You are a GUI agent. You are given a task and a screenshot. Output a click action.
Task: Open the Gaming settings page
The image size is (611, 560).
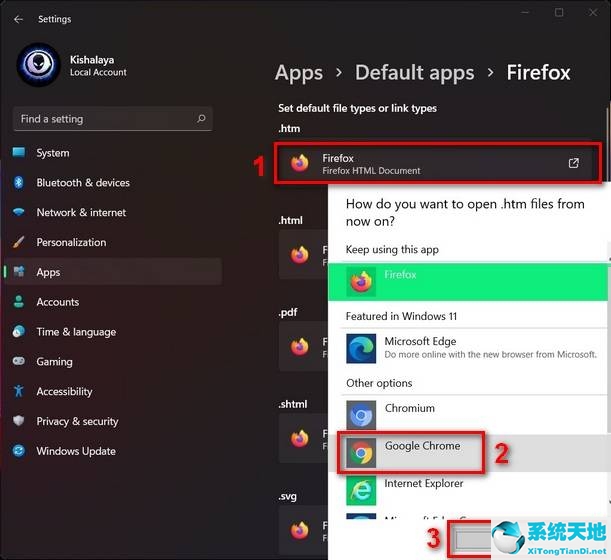pyautogui.click(x=54, y=362)
